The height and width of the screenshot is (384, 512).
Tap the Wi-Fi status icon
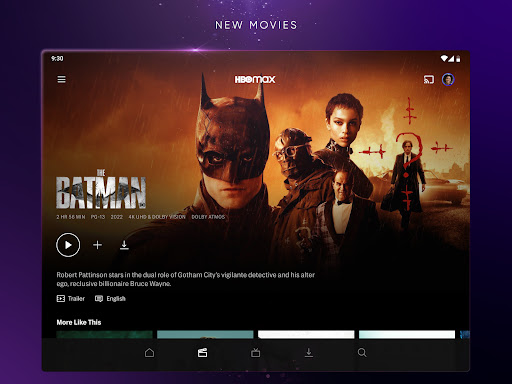tap(444, 58)
